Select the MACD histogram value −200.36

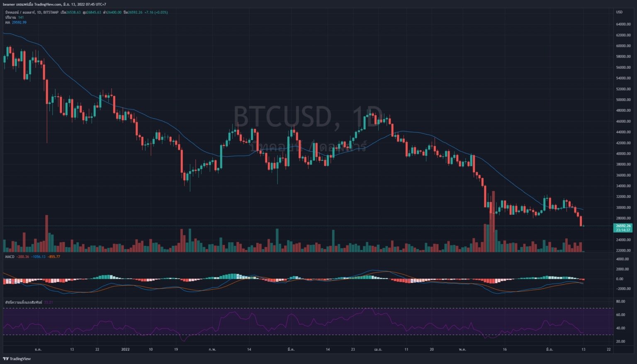point(23,257)
